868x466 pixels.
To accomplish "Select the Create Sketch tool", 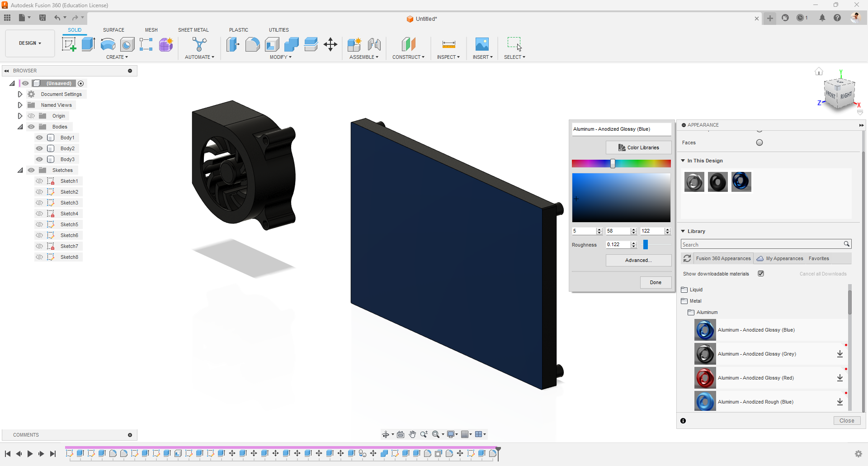I will [x=69, y=44].
